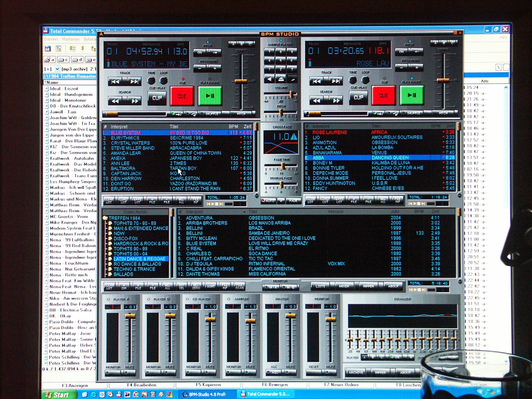Click pitch bend minus on Player A
This screenshot has width=532, height=399.
[200, 68]
